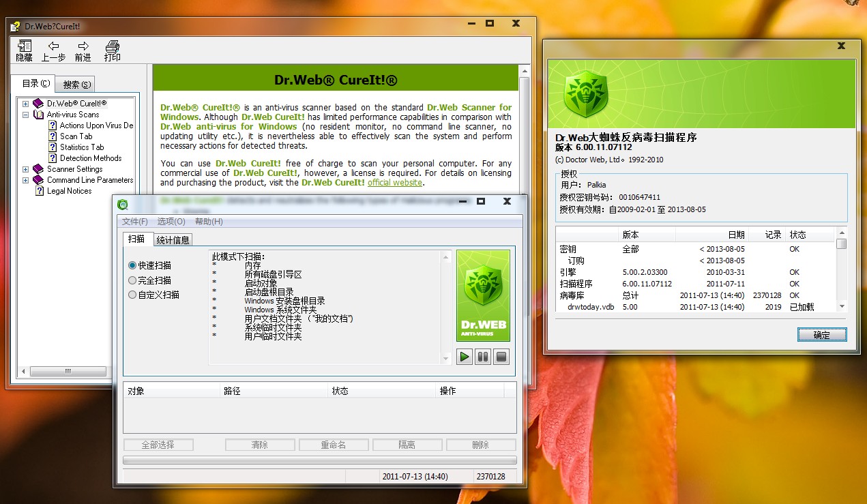
Task: Click 版本 column header in about dialog
Action: [647, 235]
